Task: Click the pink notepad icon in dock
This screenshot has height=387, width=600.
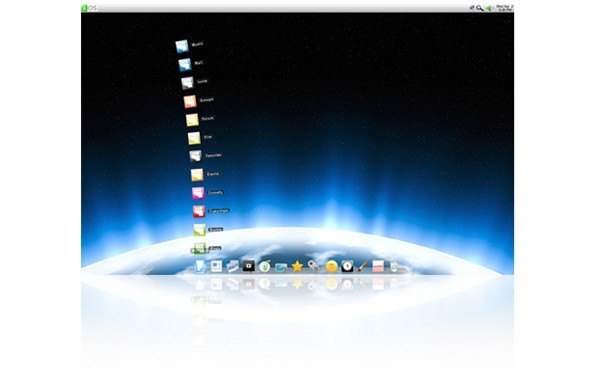Action: point(378,266)
